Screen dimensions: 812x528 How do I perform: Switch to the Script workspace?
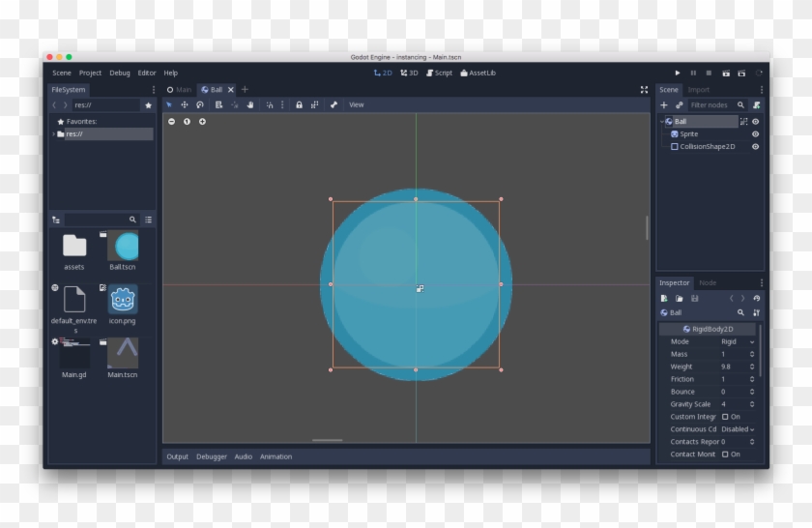point(439,73)
